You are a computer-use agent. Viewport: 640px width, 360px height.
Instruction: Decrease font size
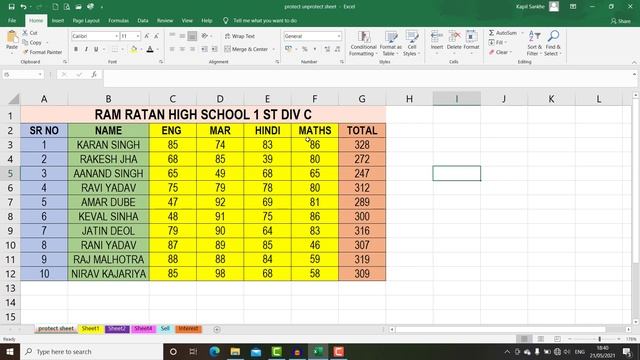[x=156, y=36]
